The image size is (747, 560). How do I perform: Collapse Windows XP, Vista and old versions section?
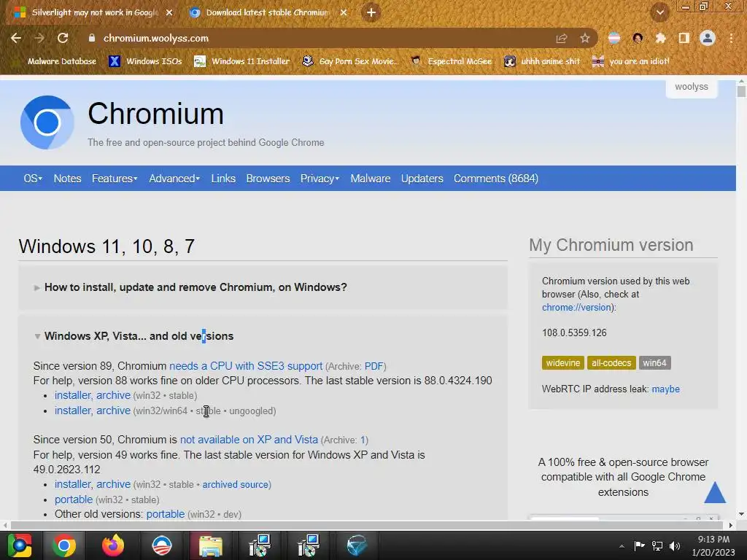point(134,336)
